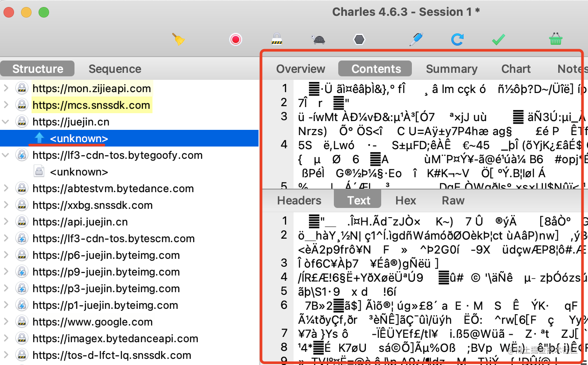588x365 pixels.
Task: Toggle breakpoints with the hexagon icon
Action: point(359,40)
